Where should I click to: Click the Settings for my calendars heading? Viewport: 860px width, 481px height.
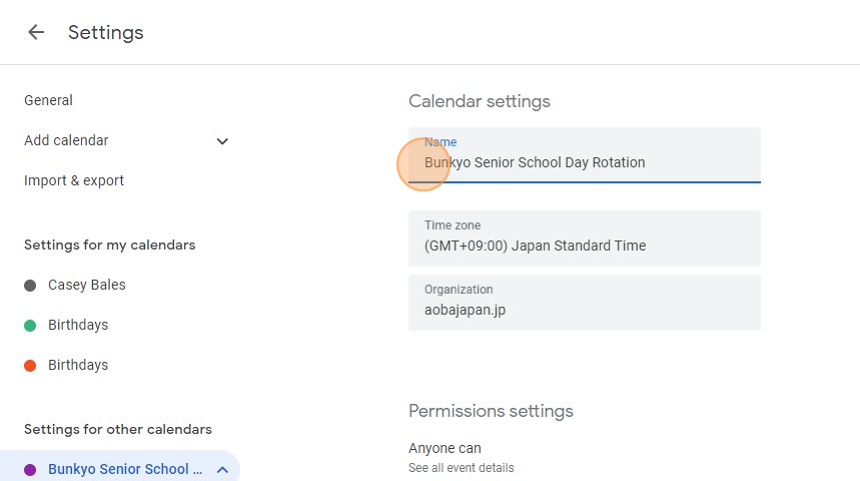coord(110,245)
